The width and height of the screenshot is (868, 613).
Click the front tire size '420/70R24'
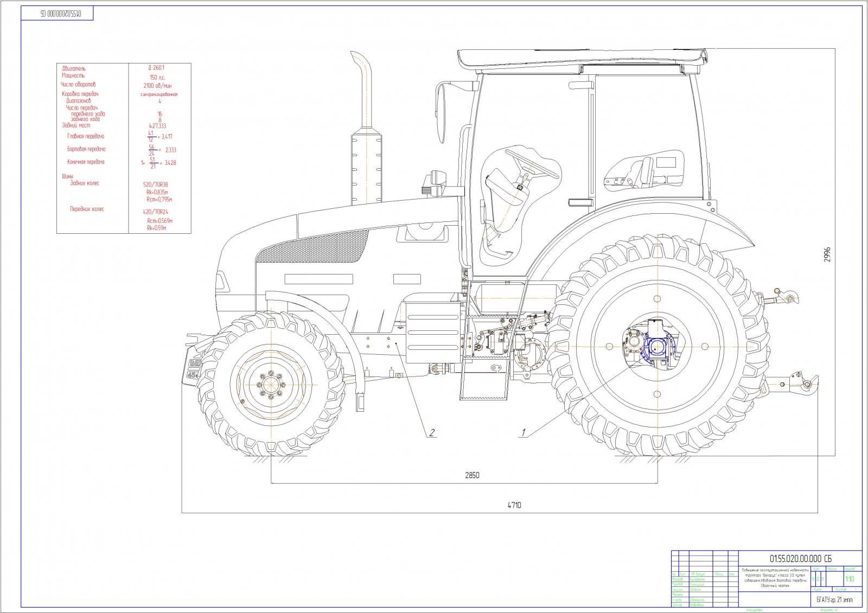pos(156,212)
